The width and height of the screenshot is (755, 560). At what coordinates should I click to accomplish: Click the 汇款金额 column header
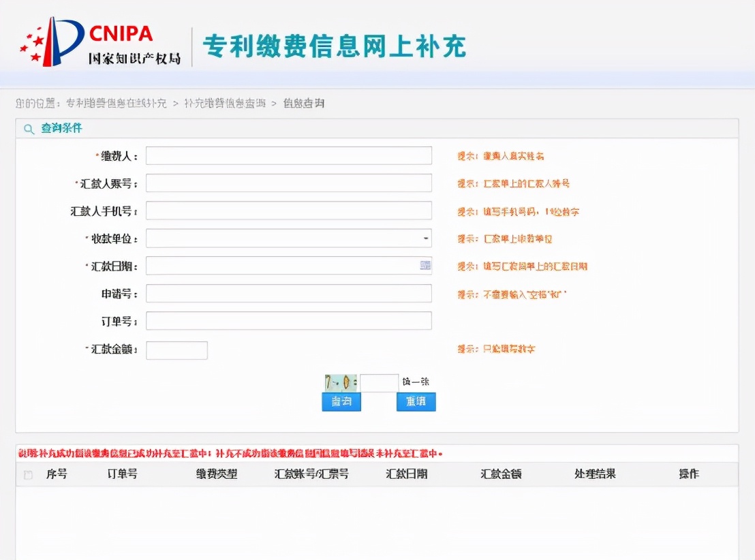[501, 474]
